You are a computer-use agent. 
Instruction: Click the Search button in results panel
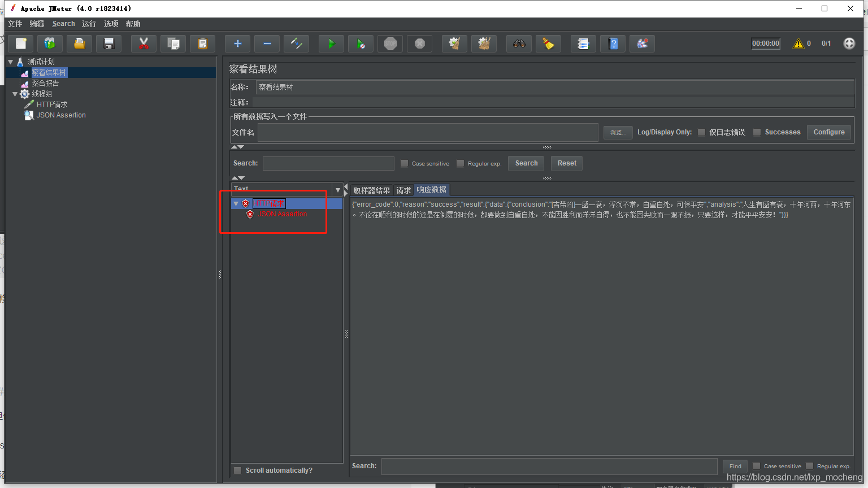pos(526,163)
